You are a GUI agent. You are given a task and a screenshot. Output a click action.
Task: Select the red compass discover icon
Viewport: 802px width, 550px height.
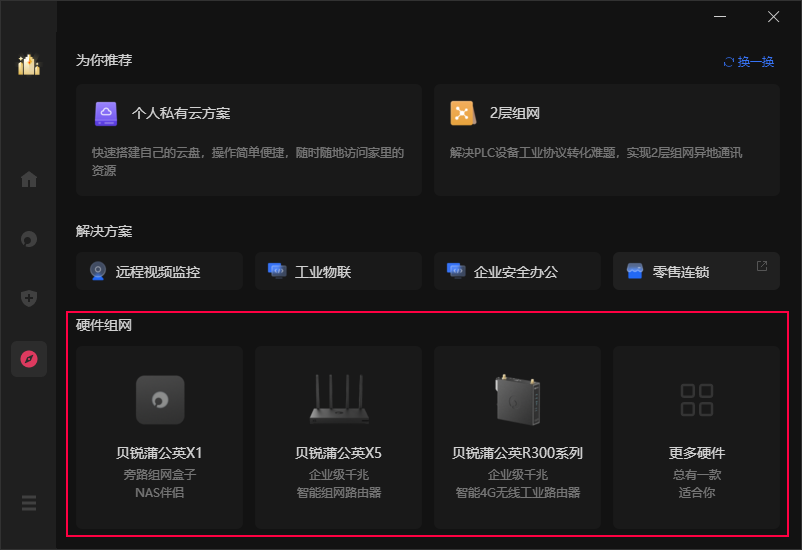pos(29,359)
